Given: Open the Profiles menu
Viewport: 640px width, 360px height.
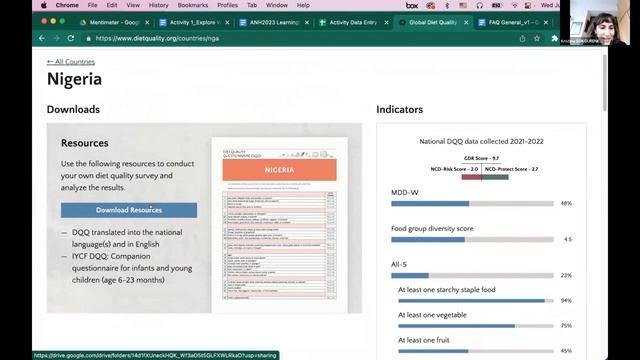Looking at the screenshot, I should point(227,5).
